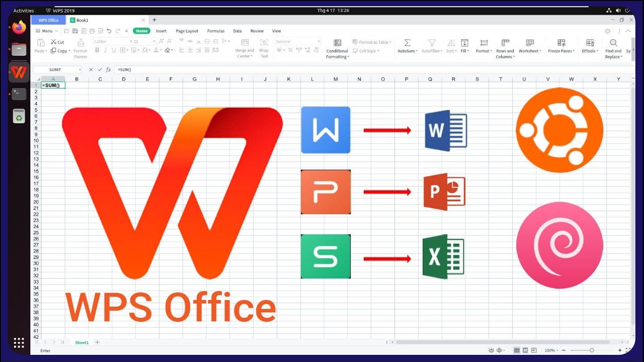The image size is (644, 362).
Task: Click the Print Preview icon
Action: [x=101, y=31]
